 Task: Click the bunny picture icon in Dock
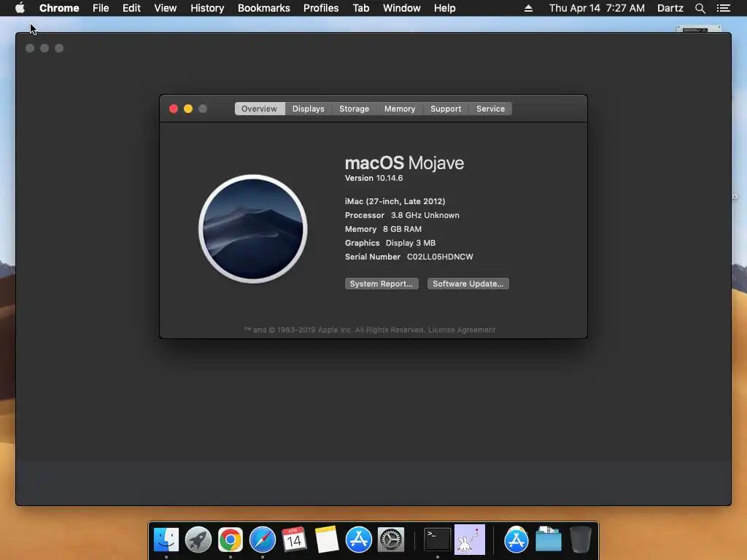469,540
